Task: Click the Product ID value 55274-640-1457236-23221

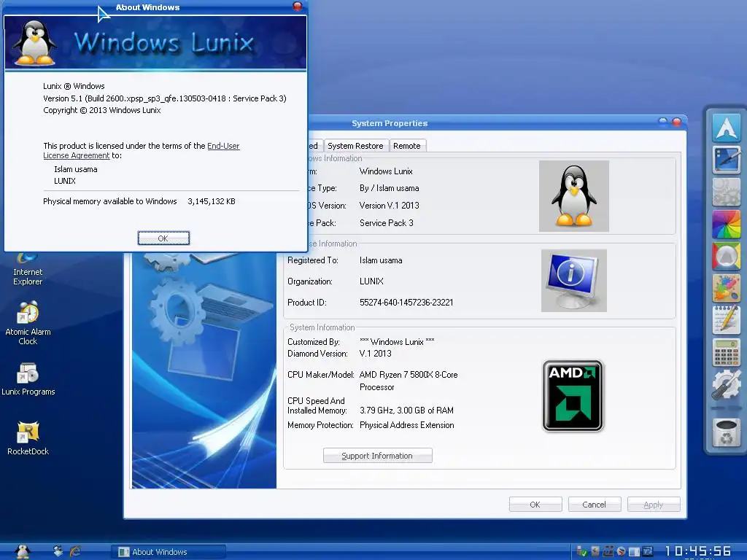Action: point(406,303)
